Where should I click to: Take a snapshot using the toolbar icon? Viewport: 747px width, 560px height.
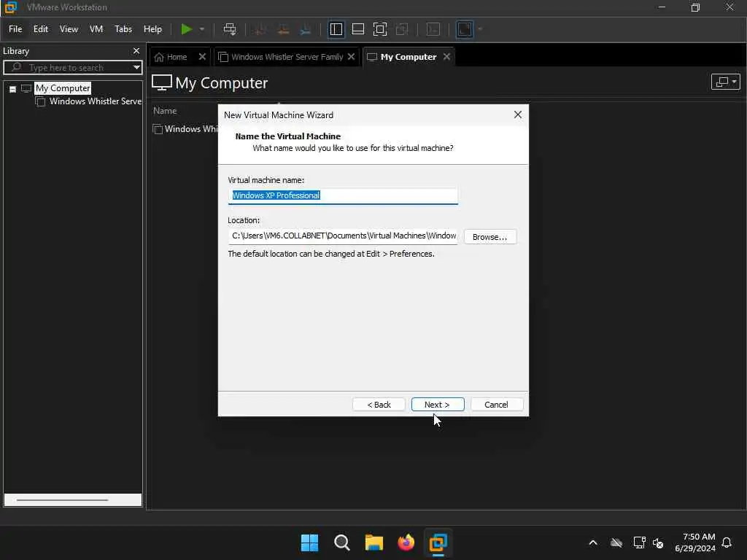(260, 29)
